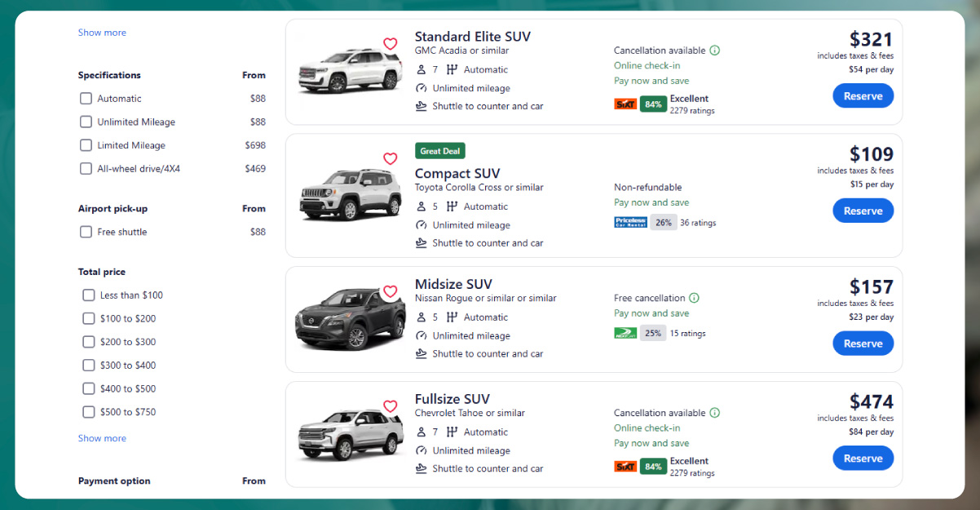Click the green rental logo on Midsize SUV
This screenshot has height=510, width=980.
pos(625,332)
